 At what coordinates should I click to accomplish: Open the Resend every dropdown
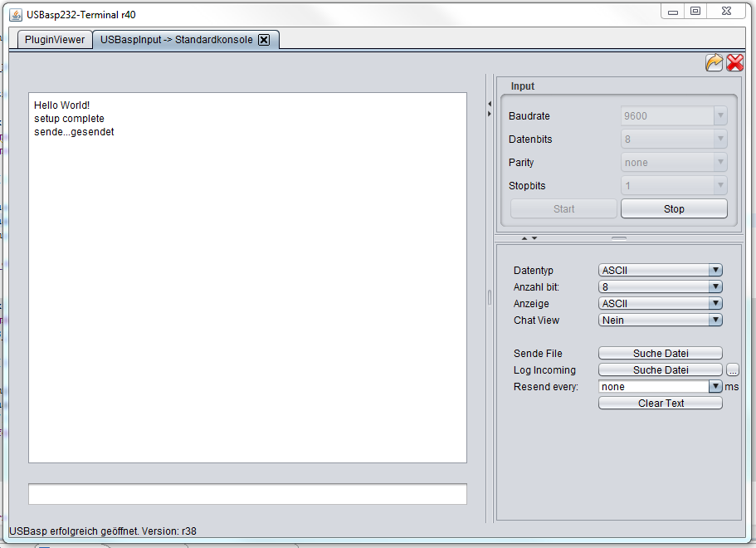coord(660,386)
